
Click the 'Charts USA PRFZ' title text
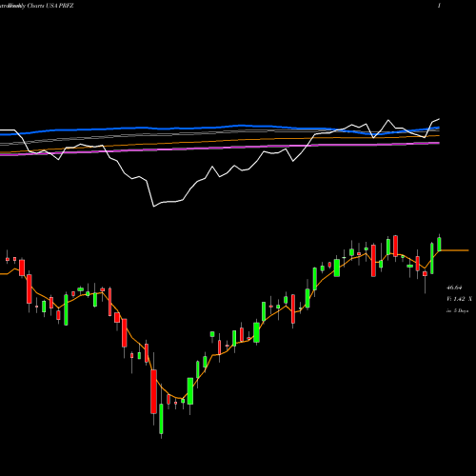[50, 6]
